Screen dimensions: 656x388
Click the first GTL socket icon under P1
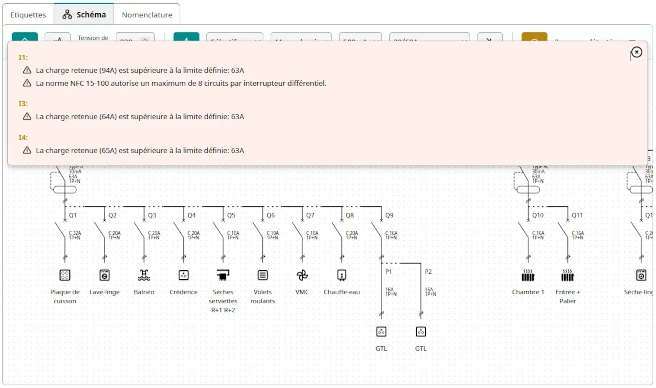coord(381,332)
